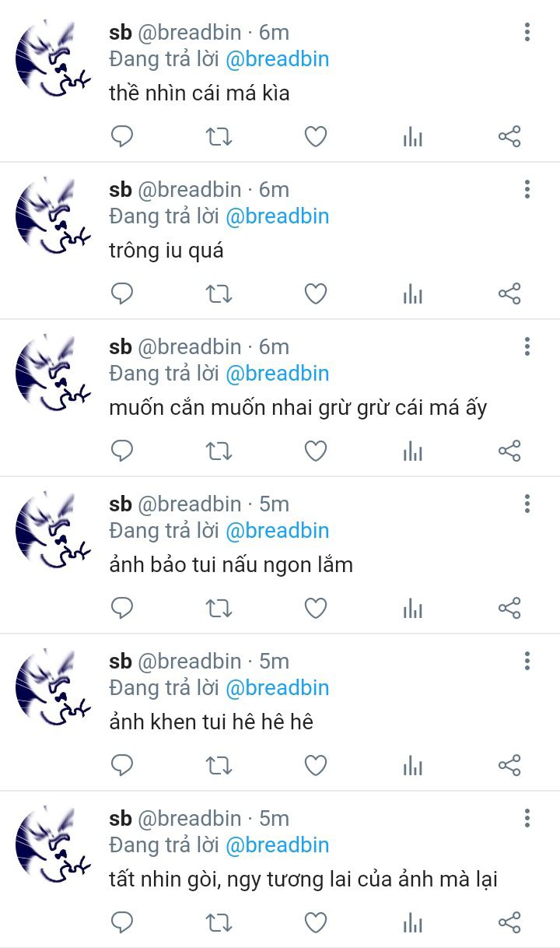Retweet the "ảnh khen tui hê hê hê" tweet
Viewport: 560px width, 948px height.
pos(219,766)
